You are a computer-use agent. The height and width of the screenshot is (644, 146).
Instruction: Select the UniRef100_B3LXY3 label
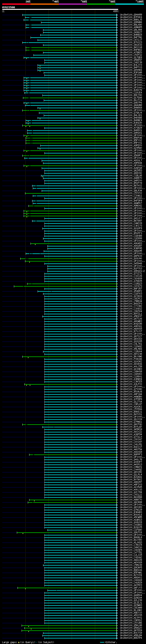pyautogui.click(x=131, y=65)
